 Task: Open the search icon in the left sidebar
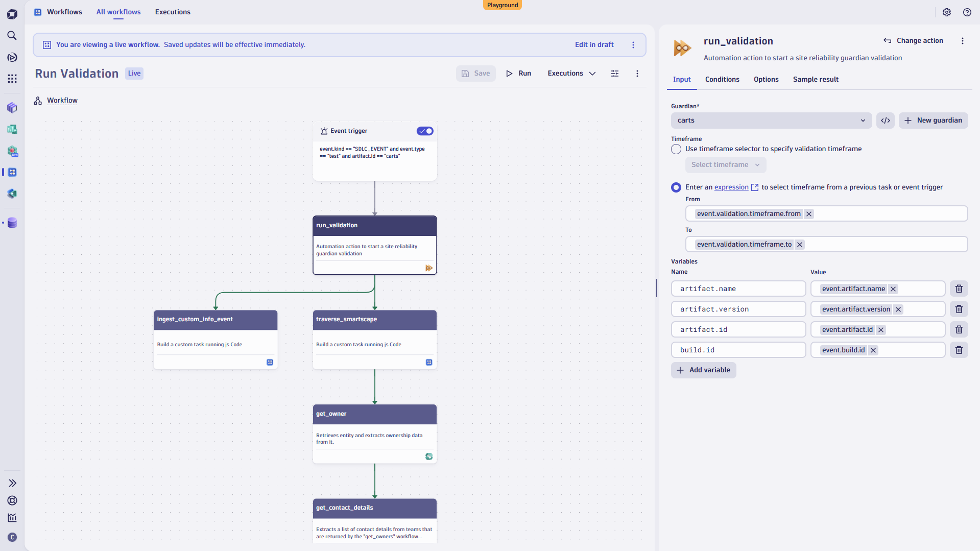click(12, 36)
